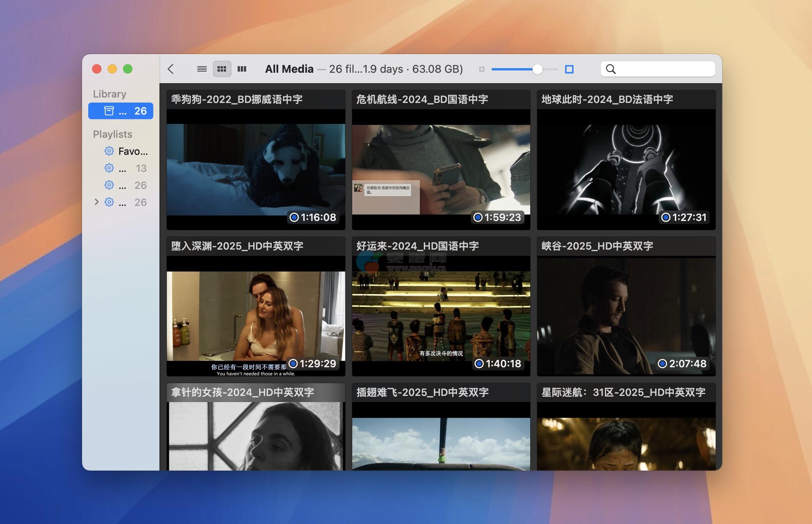Switch to list view layout
The image size is (812, 524).
click(202, 69)
